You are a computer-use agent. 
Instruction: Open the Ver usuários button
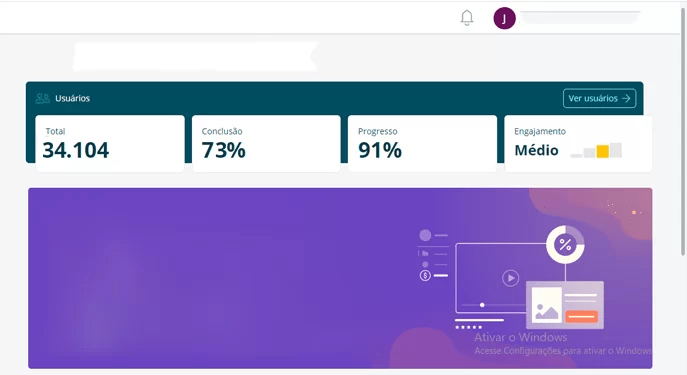click(599, 98)
